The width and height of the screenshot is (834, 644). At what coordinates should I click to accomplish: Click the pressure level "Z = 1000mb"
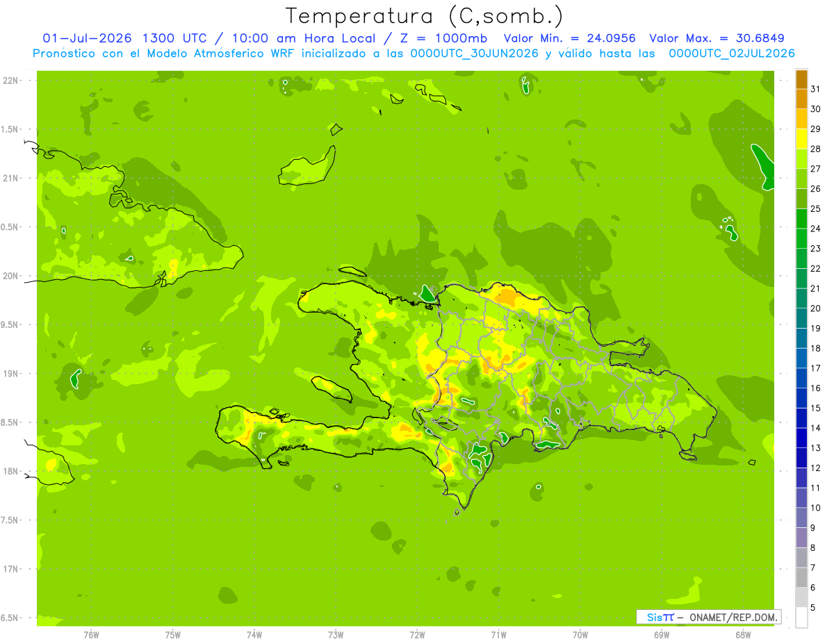(443, 38)
